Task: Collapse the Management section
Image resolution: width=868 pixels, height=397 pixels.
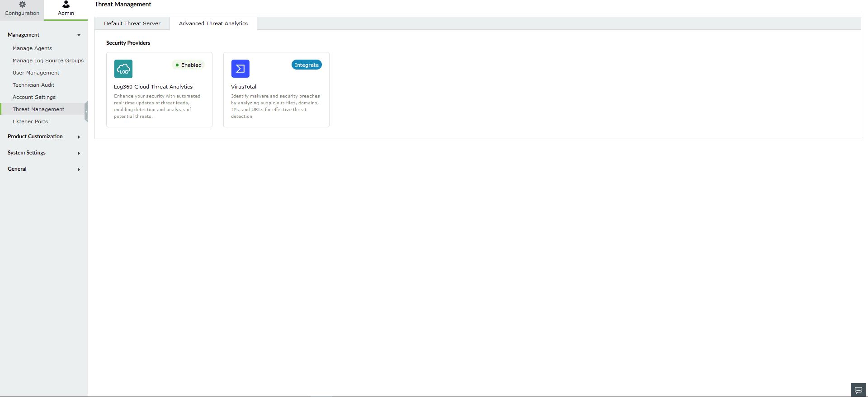Action: [44, 35]
